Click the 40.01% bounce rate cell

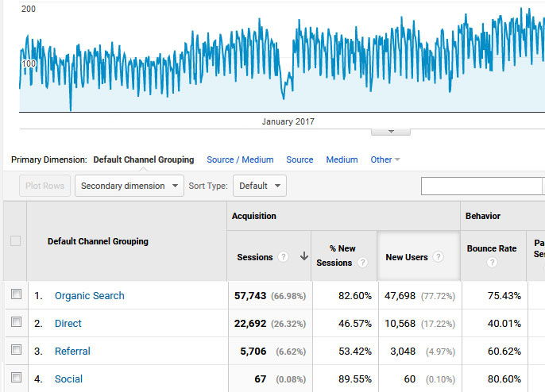504,324
